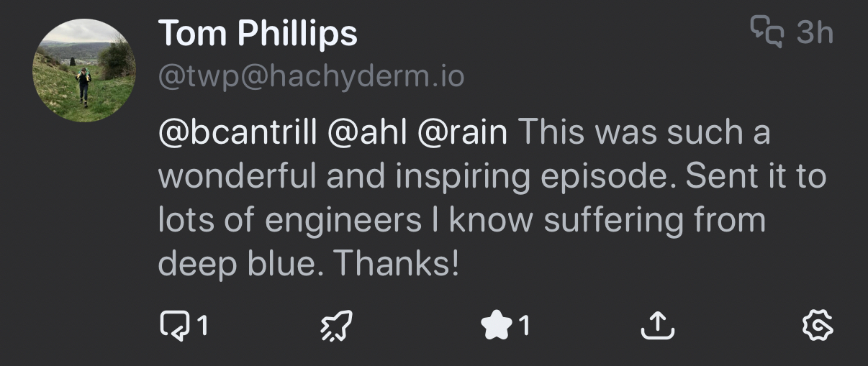Click the "lots of engineers" text line
868x366 pixels.
(x=288, y=221)
